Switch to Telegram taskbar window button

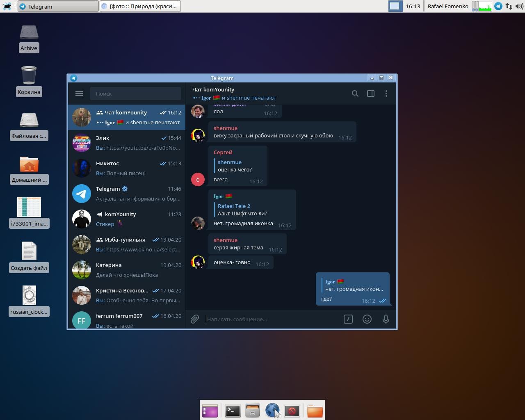(58, 6)
